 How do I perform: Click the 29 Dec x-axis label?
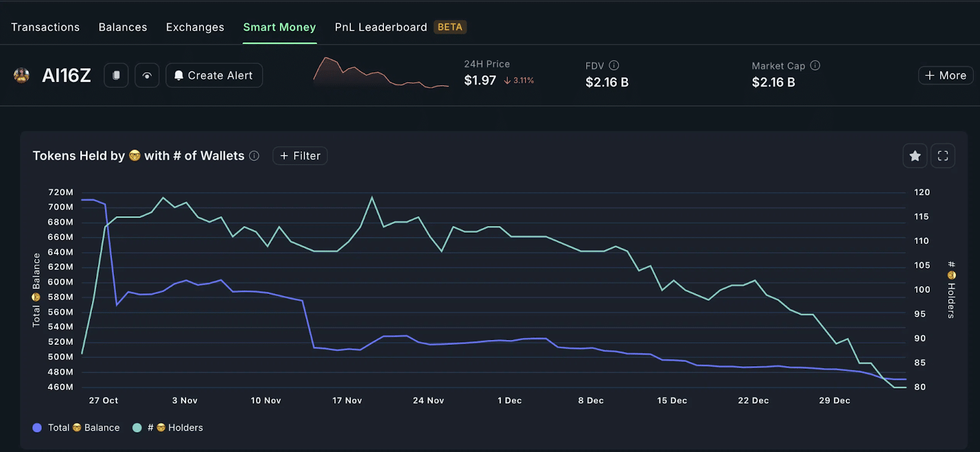[x=835, y=401]
